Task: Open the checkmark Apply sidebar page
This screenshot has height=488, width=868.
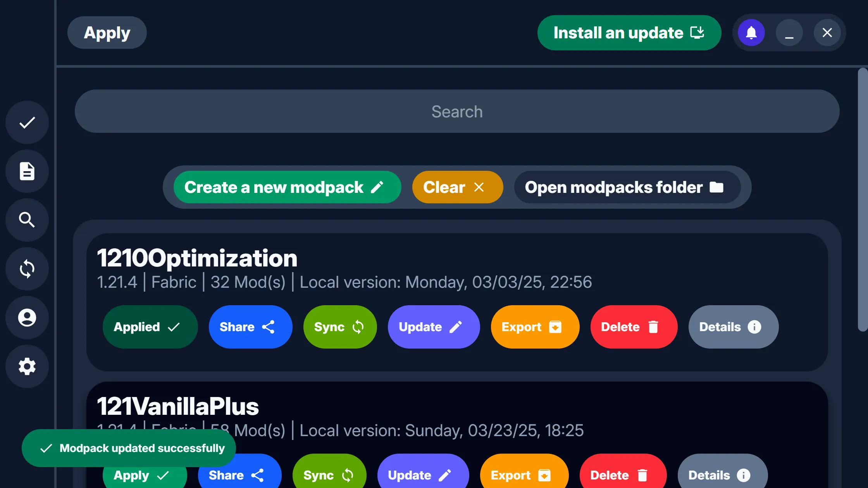Action: click(x=27, y=123)
